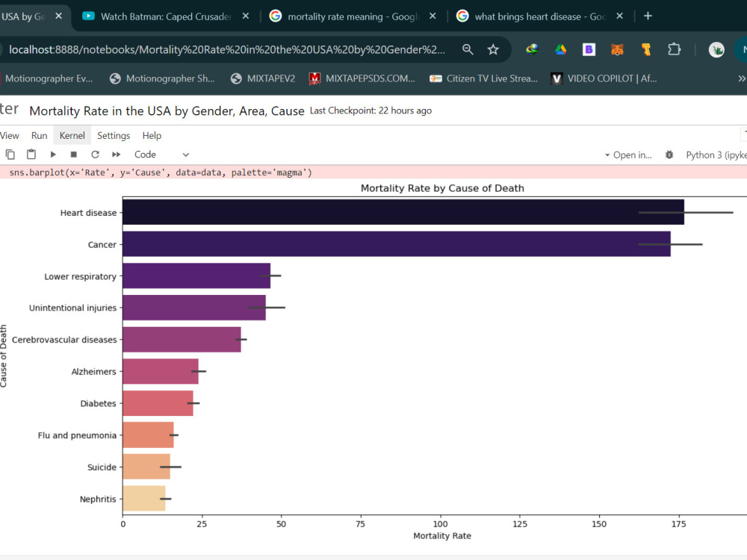Open Motionographer Sh... bookmark
Image resolution: width=747 pixels, height=560 pixels.
(x=162, y=78)
